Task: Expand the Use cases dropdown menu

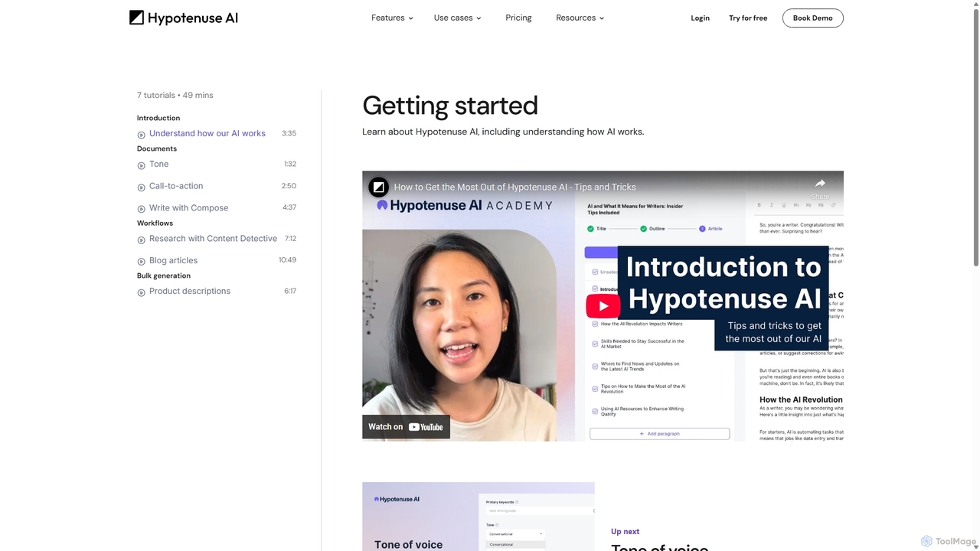Action: click(x=457, y=18)
